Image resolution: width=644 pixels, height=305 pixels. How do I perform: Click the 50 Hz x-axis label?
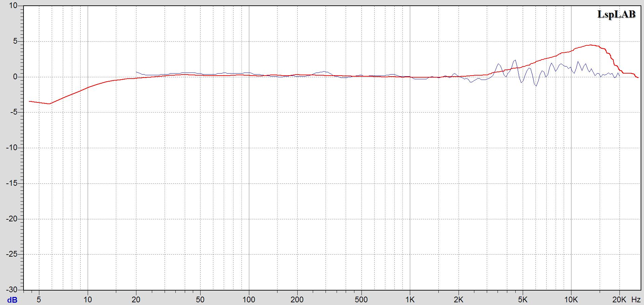(x=200, y=300)
